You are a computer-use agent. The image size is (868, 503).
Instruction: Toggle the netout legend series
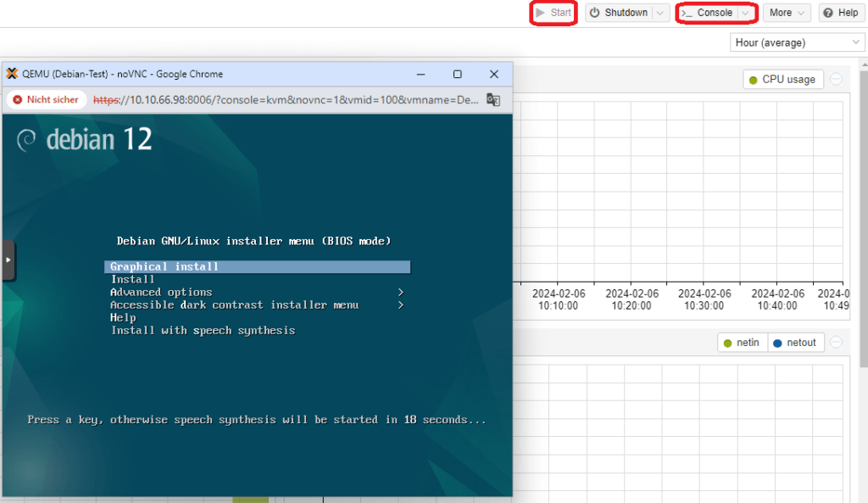795,343
